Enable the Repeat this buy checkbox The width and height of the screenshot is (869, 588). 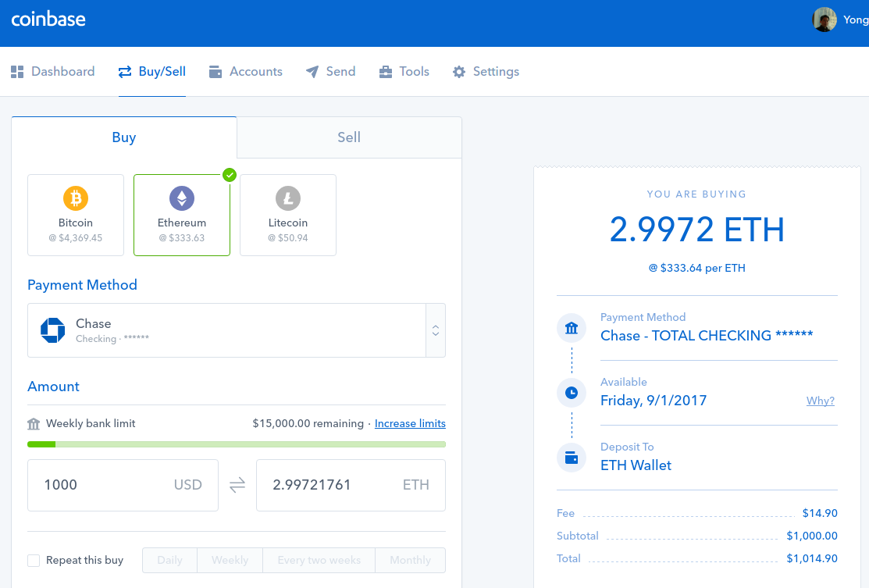(34, 561)
